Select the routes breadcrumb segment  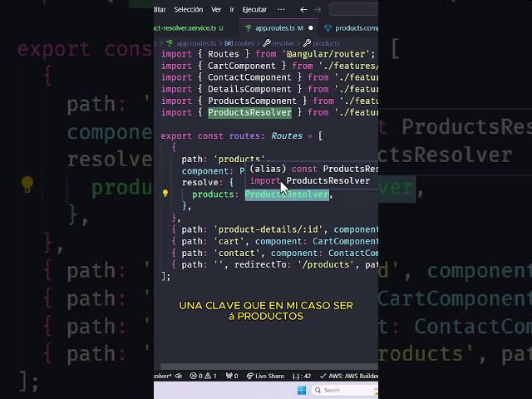(x=244, y=43)
